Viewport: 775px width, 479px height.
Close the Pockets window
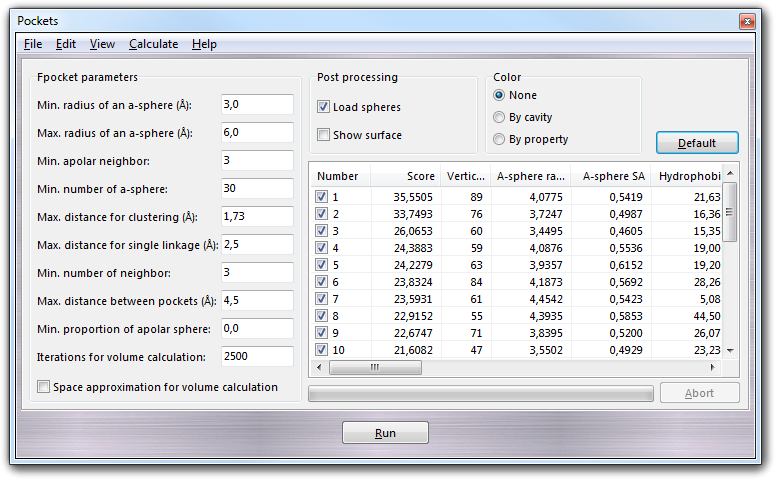pyautogui.click(x=747, y=20)
